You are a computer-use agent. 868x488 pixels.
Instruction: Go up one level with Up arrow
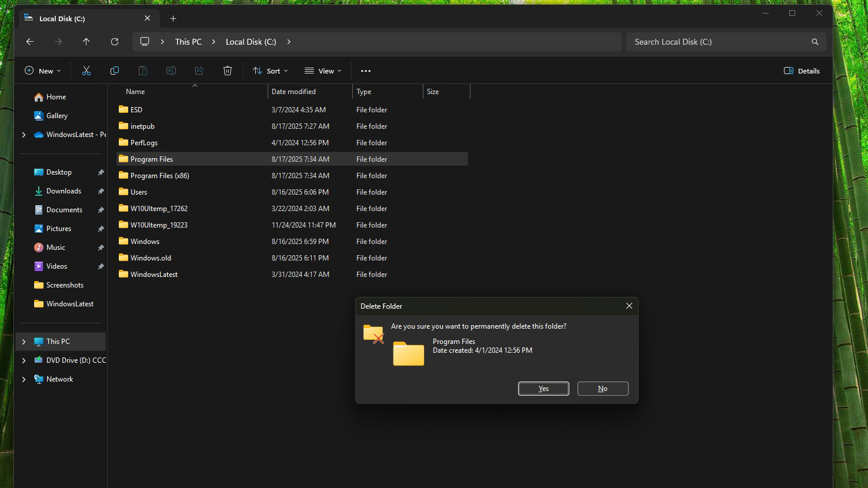pos(86,42)
